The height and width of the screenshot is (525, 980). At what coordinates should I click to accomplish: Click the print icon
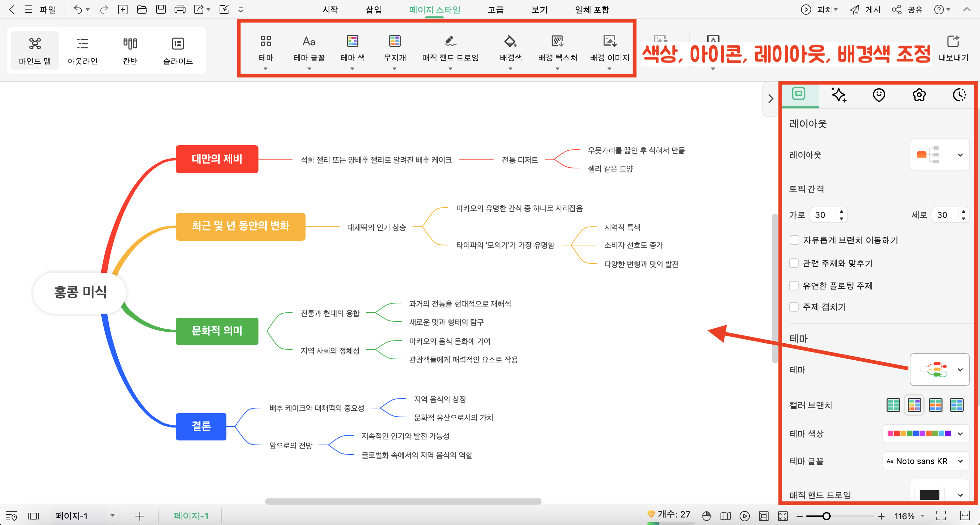coord(180,10)
